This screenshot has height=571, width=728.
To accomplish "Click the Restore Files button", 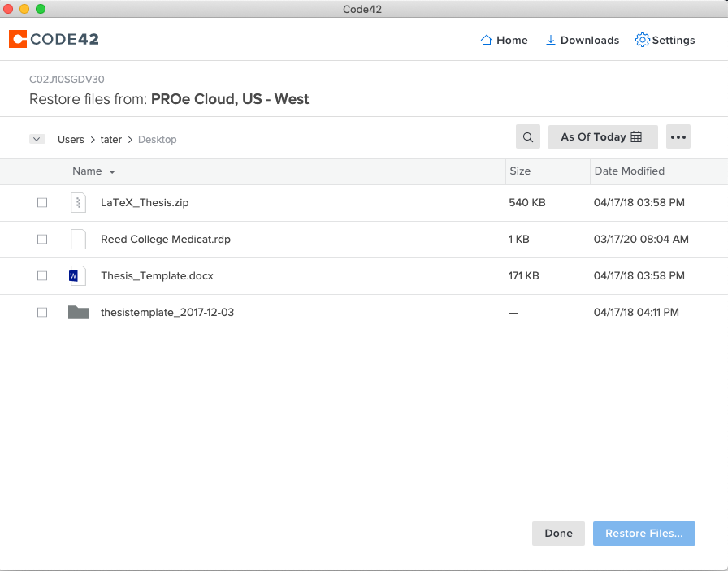I will tap(643, 534).
